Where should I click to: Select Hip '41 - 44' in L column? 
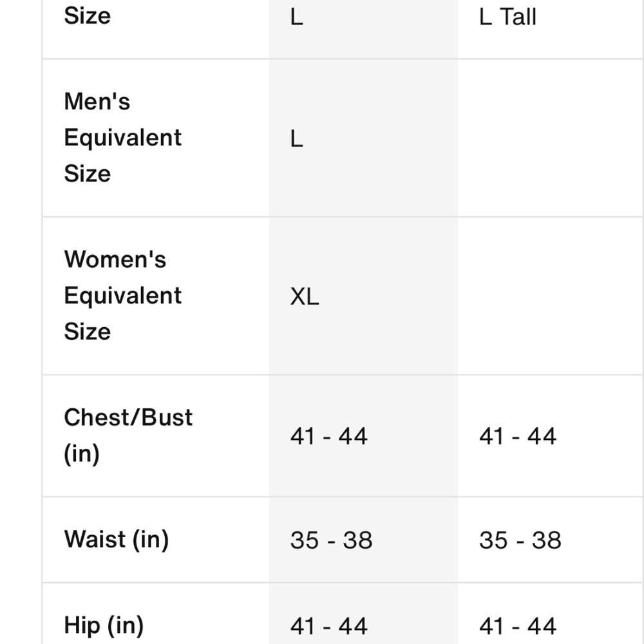tap(328, 626)
